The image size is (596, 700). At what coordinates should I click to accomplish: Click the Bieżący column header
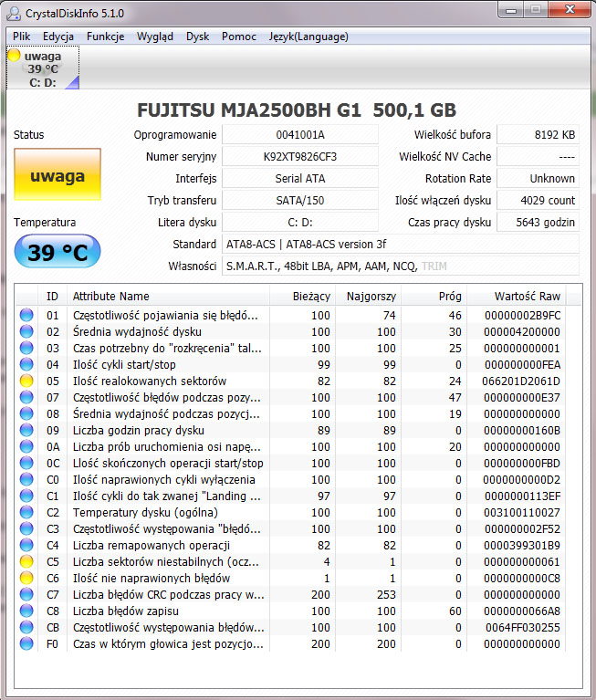pyautogui.click(x=303, y=296)
